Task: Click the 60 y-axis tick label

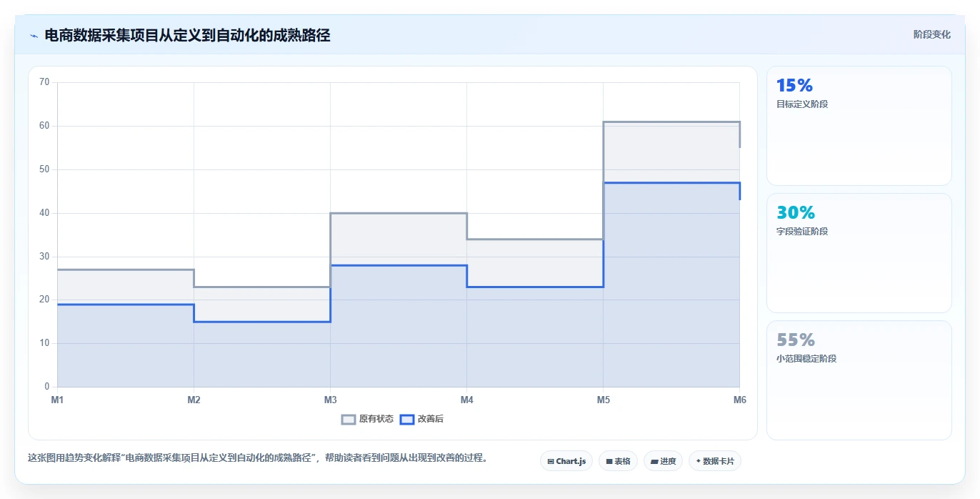Action: point(44,126)
